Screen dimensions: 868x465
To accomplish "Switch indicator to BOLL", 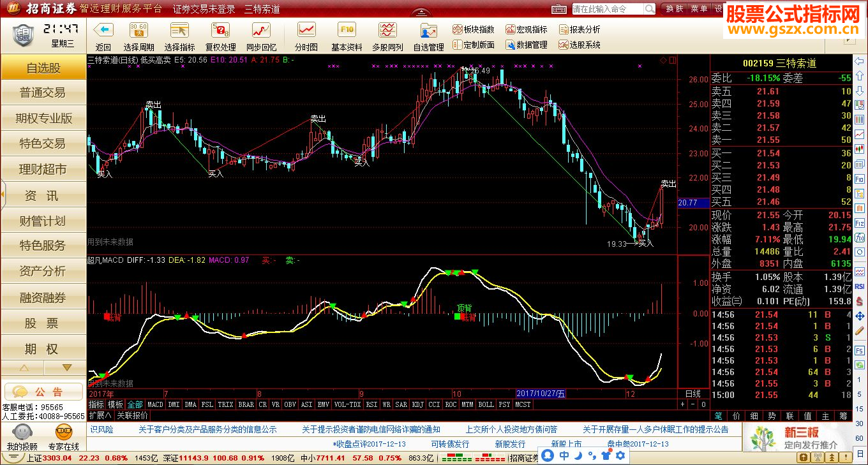I will [x=486, y=404].
